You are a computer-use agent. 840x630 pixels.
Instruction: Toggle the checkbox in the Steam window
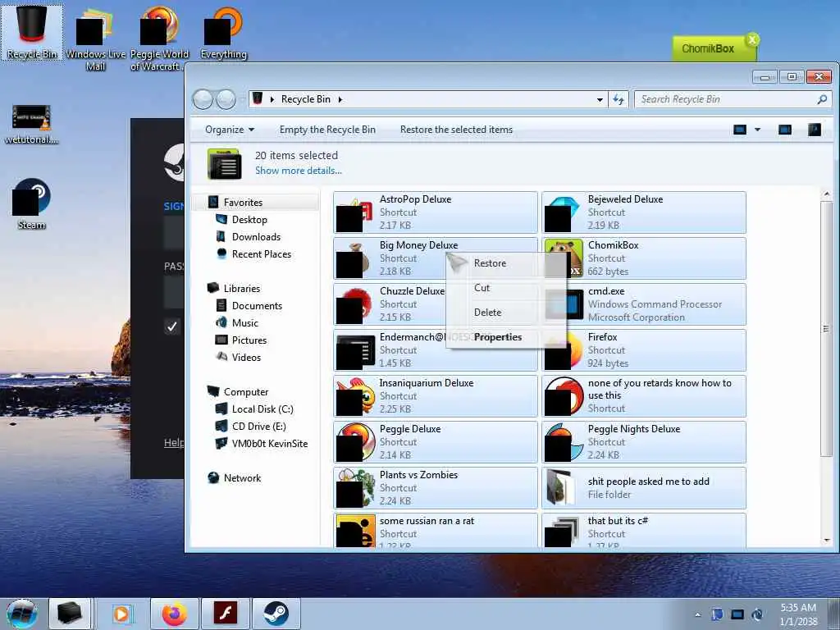[172, 326]
